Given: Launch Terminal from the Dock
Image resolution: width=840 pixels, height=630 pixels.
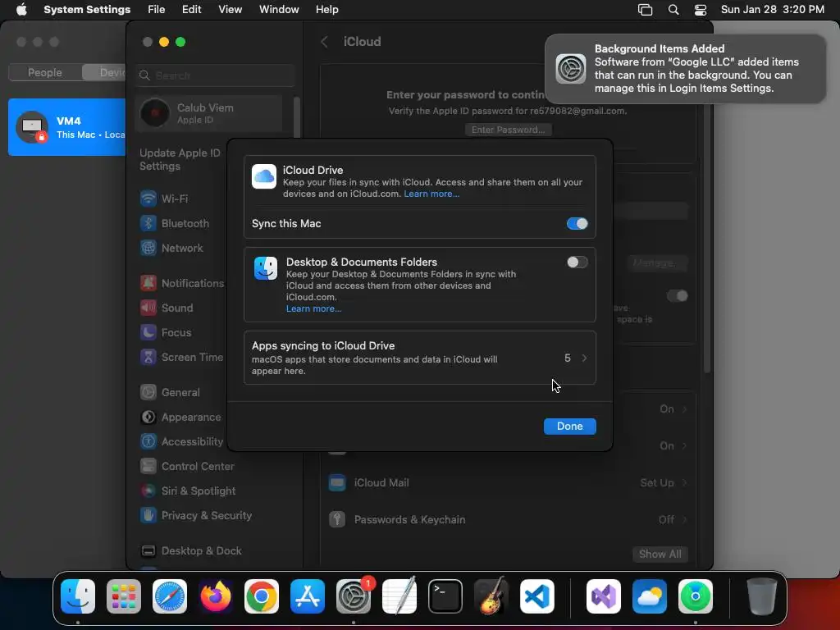Looking at the screenshot, I should point(445,596).
